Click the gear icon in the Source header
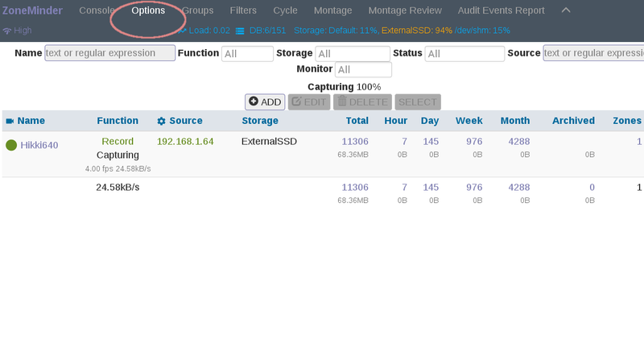The image size is (644, 352). [x=161, y=121]
